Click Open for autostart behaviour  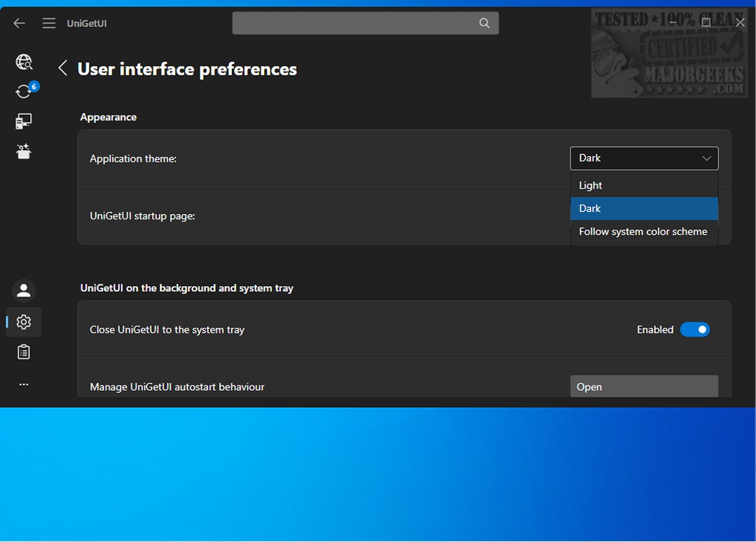(644, 386)
